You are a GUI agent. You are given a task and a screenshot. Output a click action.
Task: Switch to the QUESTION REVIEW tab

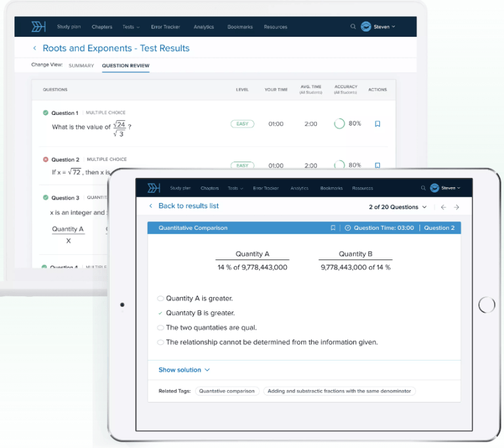point(126,66)
